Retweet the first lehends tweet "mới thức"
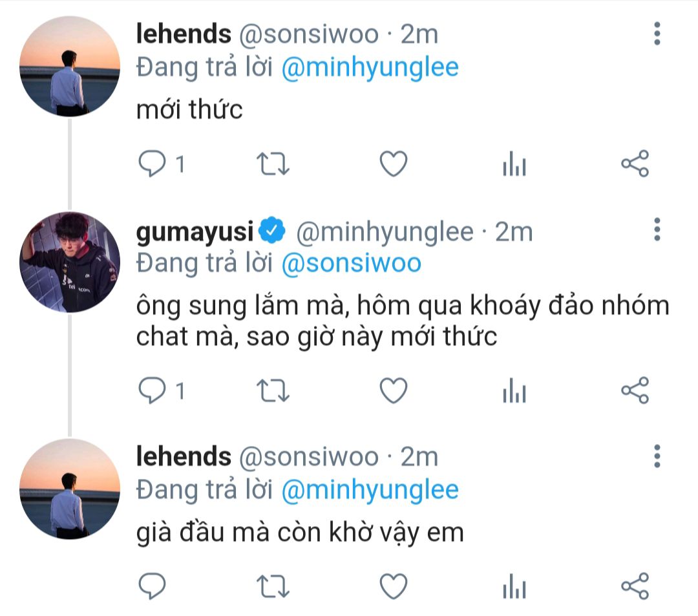This screenshot has width=698, height=616. coord(273,164)
